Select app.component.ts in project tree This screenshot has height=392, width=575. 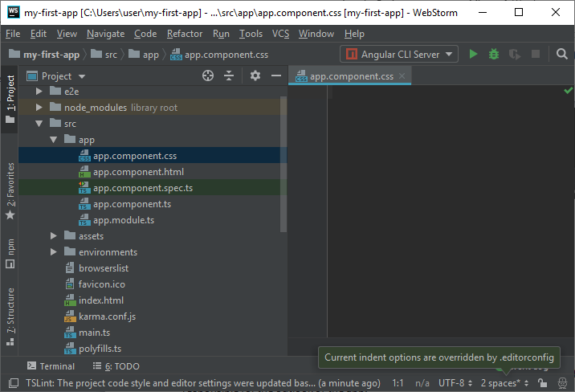(153, 204)
